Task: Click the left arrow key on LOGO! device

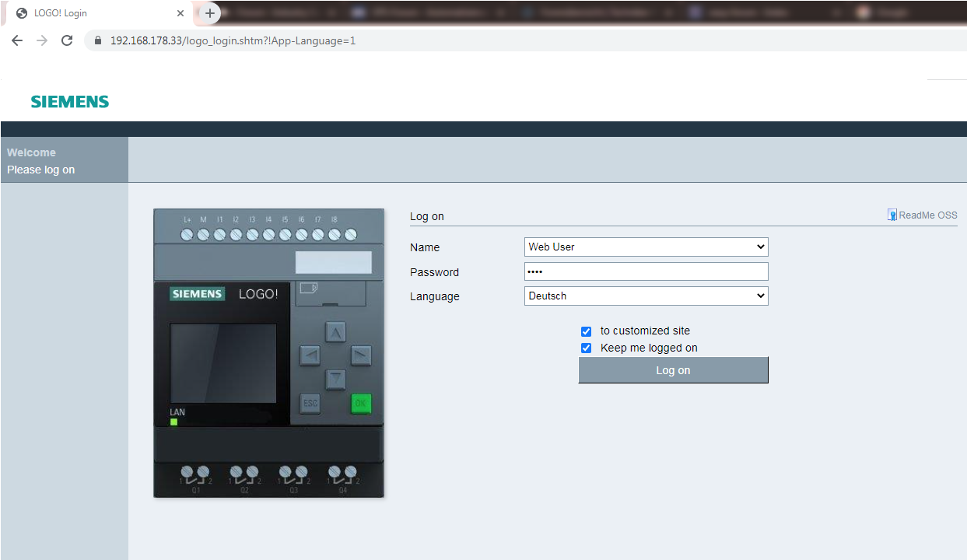Action: 310,355
